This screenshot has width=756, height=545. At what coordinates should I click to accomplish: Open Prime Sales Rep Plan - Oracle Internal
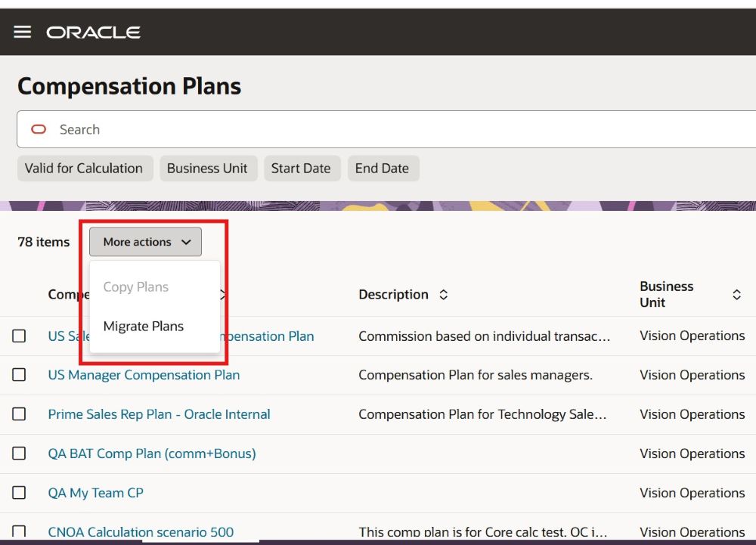coord(159,414)
